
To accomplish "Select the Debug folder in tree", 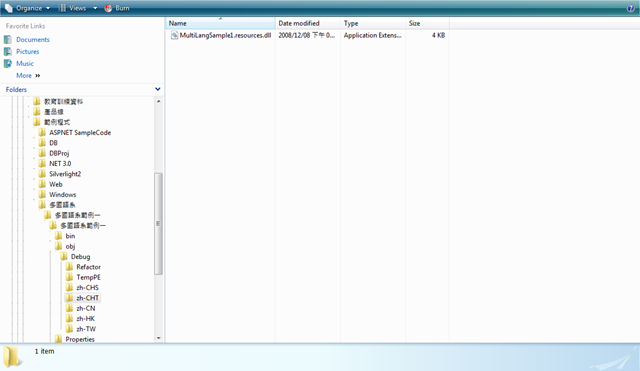I will click(80, 257).
